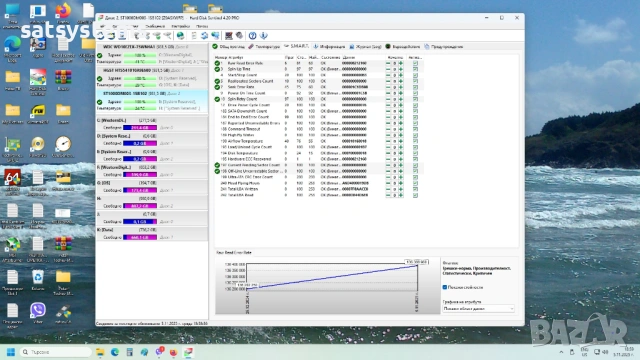
Task: Open the Microsoft Edge desktop shortcut
Action: pos(13,44)
